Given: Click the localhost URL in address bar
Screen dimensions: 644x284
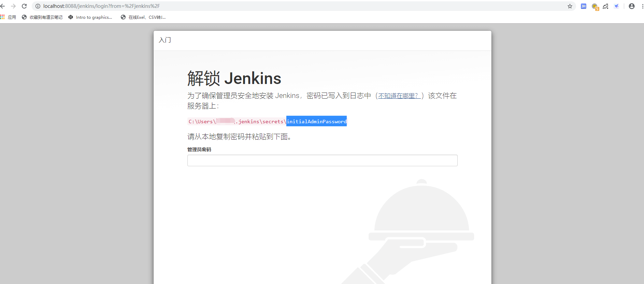Looking at the screenshot, I should click(x=101, y=6).
